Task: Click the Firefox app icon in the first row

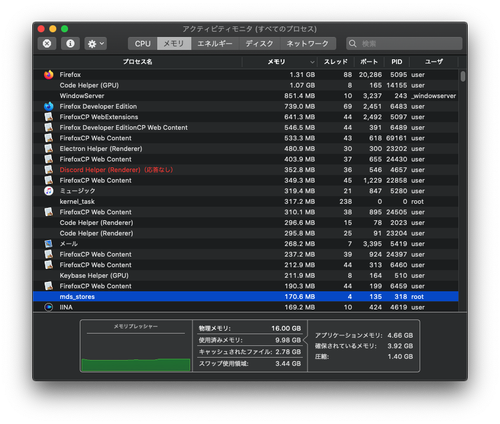Action: point(49,75)
